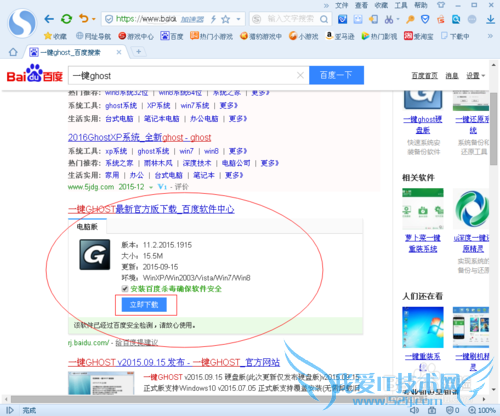
Task: Open the scissors tool dropdown arrow
Action: 398,19
